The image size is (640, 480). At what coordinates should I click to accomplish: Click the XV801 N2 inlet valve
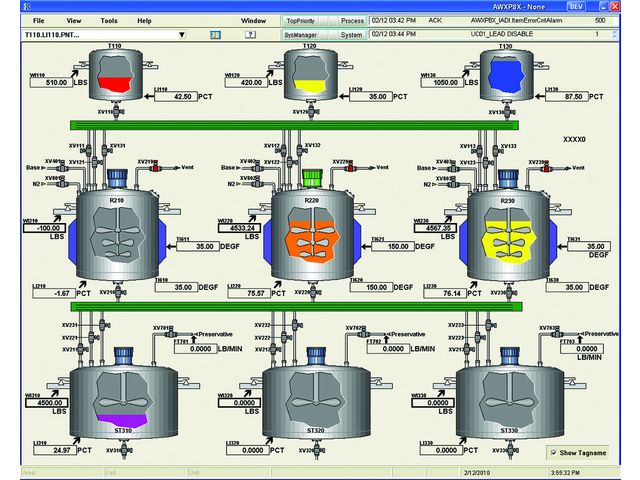click(x=62, y=184)
